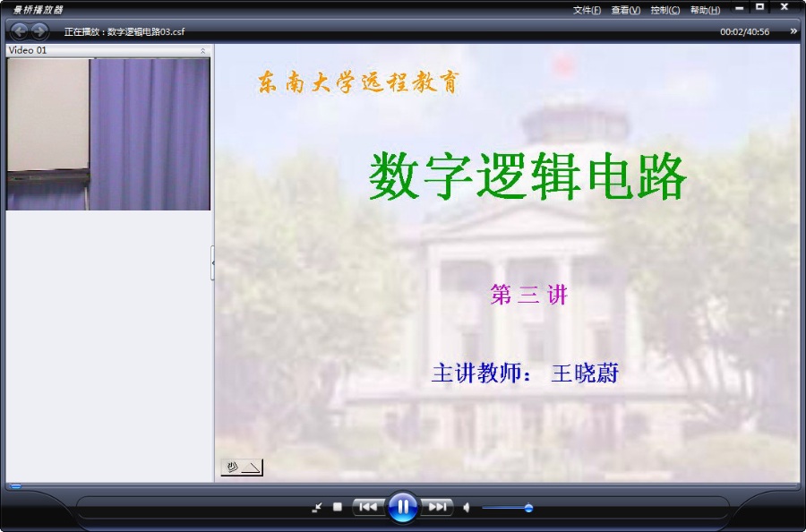This screenshot has height=532, width=806.
Task: Click the slide text 第三讲
Action: pos(528,295)
